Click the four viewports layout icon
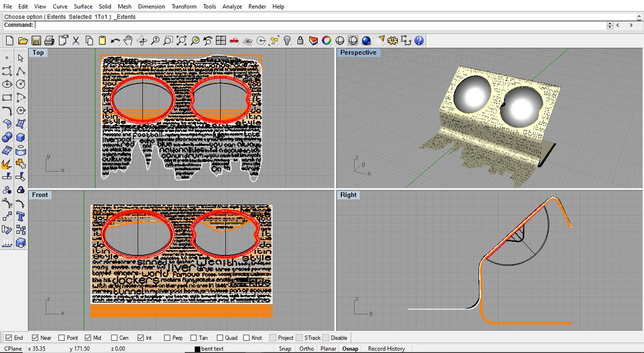 [x=221, y=41]
